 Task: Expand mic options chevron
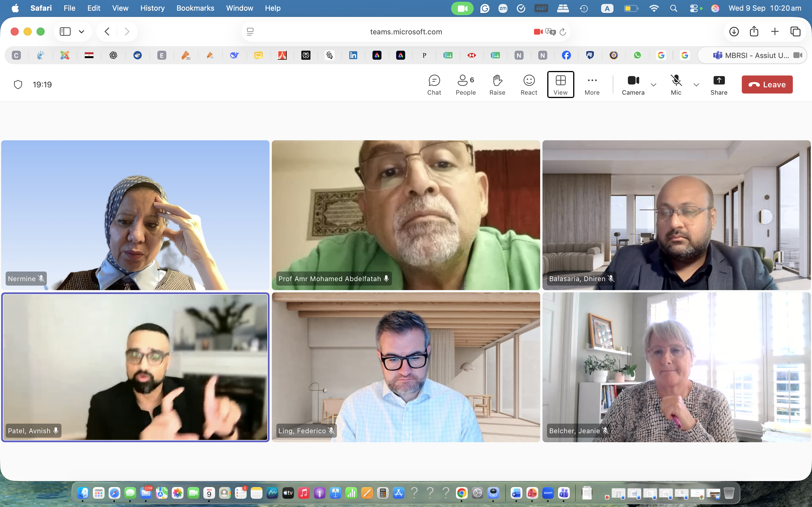click(696, 85)
